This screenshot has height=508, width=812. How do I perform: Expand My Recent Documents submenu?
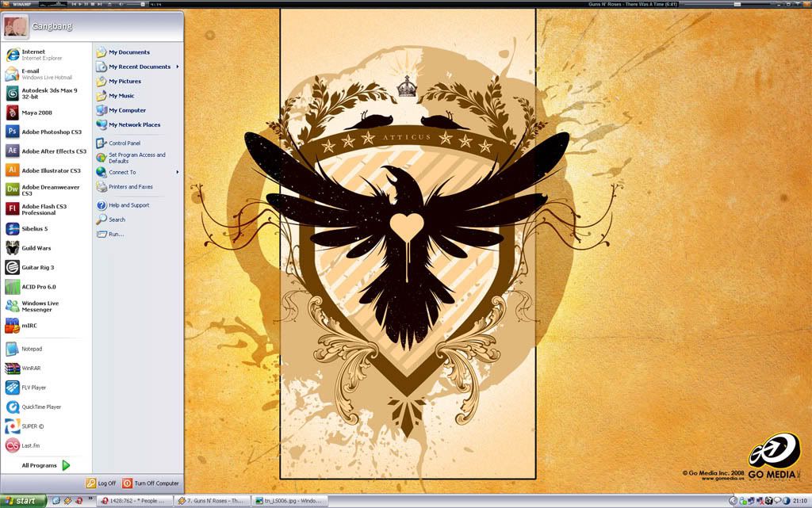coord(138,67)
